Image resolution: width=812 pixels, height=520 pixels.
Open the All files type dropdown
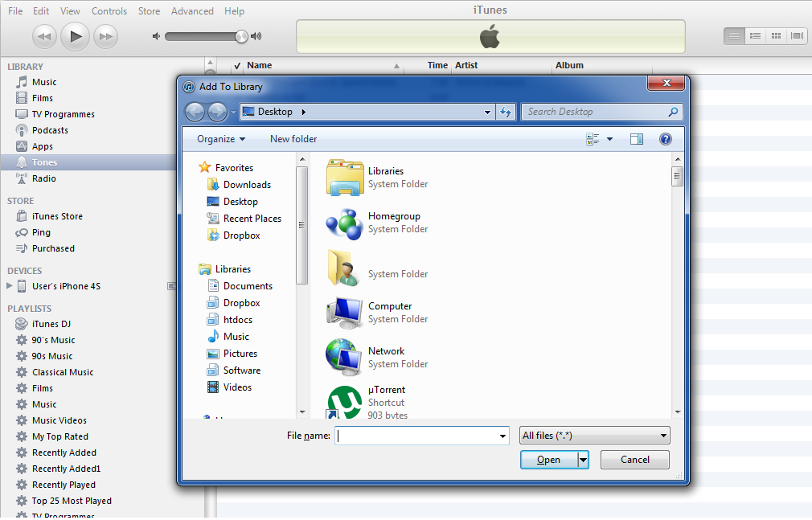click(x=594, y=436)
